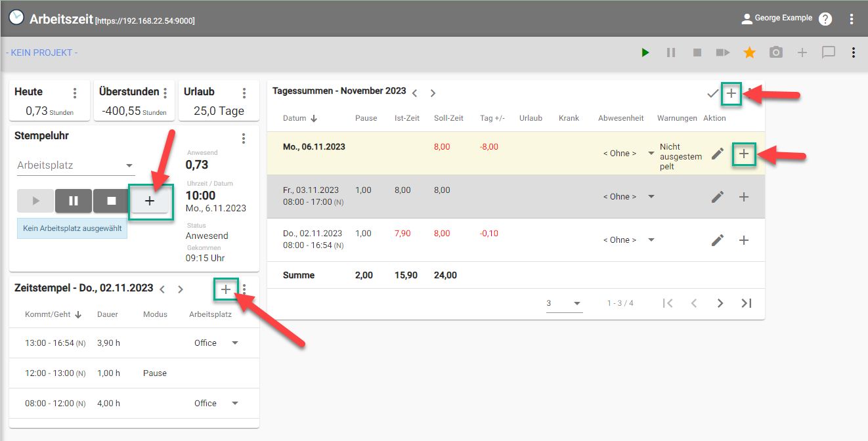
Task: Open rows-per-page dropdown showing 3
Action: click(x=565, y=303)
